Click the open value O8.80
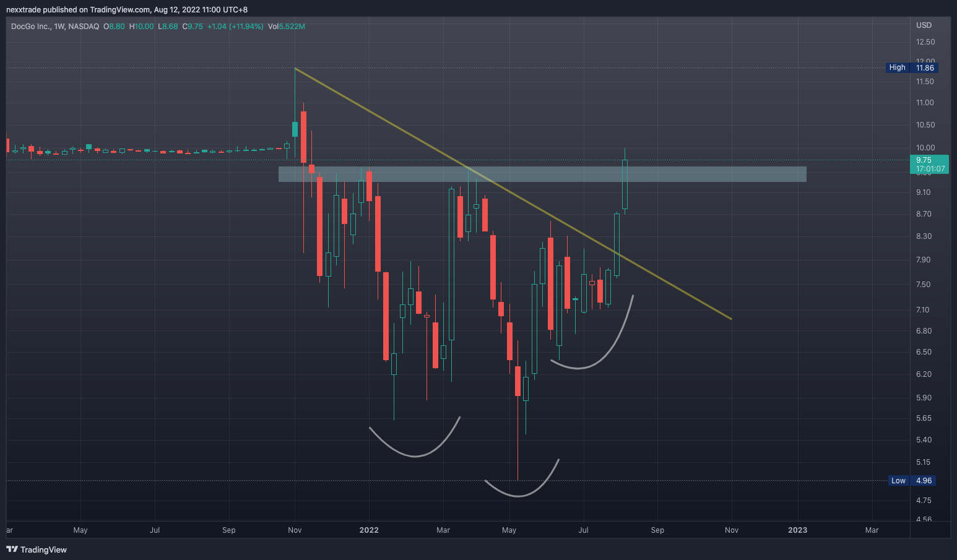Screen dimensions: 957x560 pyautogui.click(x=114, y=27)
